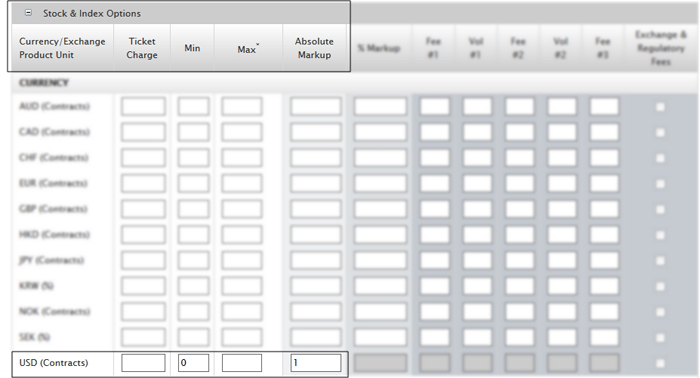This screenshot has width=700, height=378.
Task: Click the CAD (Contracts) Ticket Charge field
Action: pyautogui.click(x=143, y=132)
